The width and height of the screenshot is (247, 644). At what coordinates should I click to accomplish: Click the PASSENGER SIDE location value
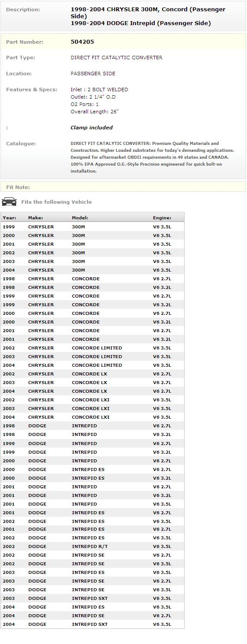(x=93, y=74)
